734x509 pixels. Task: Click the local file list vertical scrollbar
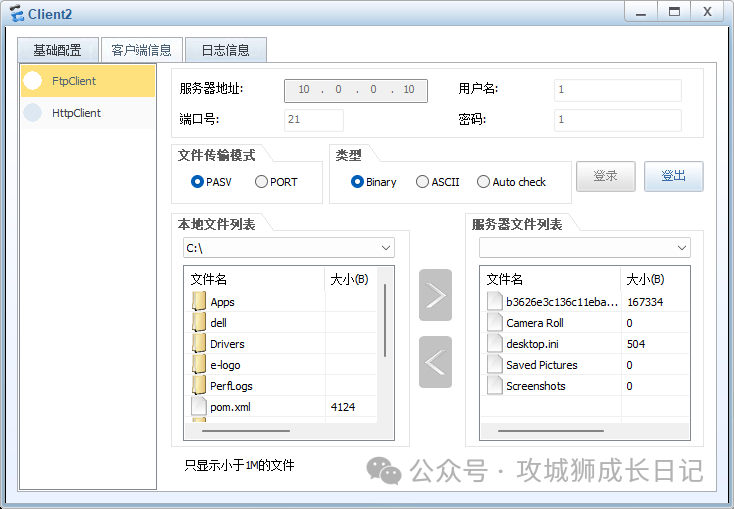click(385, 320)
